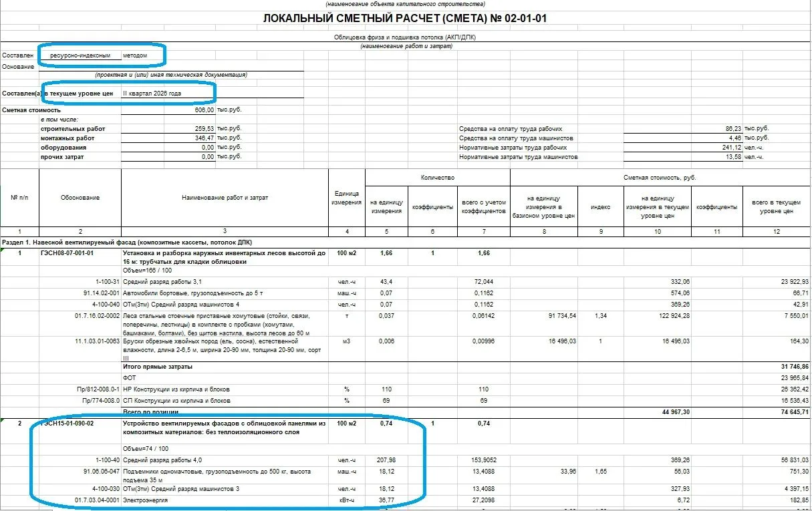812x511 pixels.
Task: Select the 'Количество' group header
Action: [x=438, y=178]
